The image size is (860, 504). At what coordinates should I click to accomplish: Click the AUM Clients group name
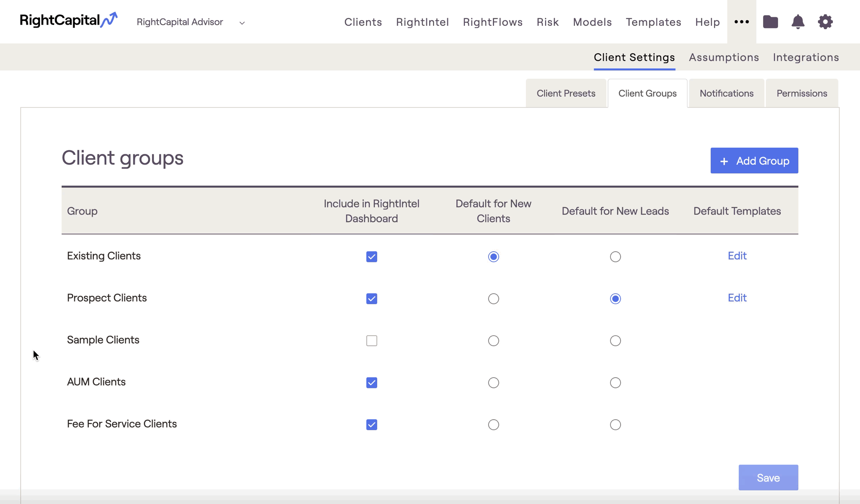(96, 382)
